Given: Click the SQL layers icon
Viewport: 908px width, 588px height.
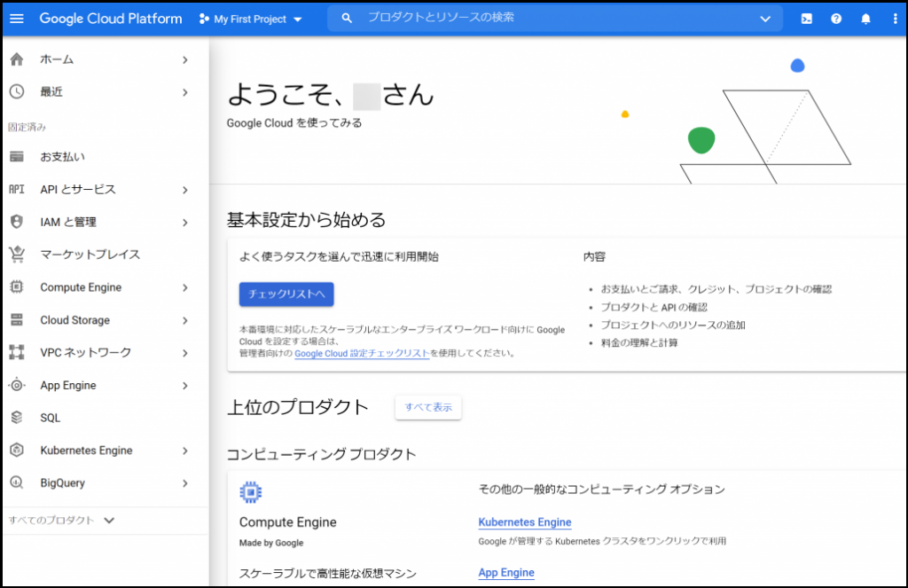Looking at the screenshot, I should (x=17, y=417).
